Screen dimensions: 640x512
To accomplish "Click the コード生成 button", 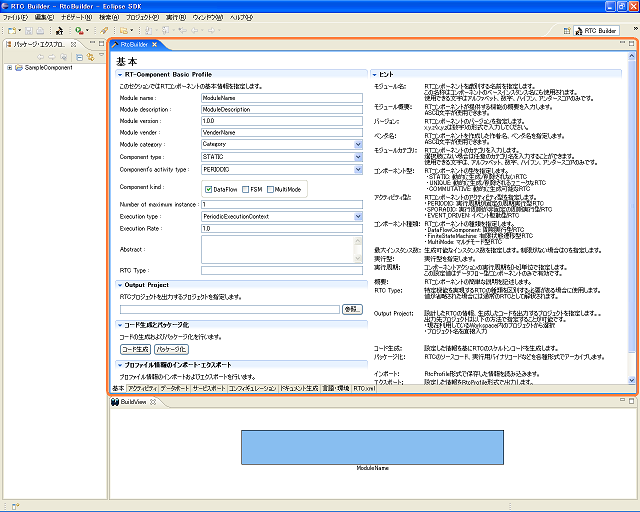I will click(x=136, y=349).
